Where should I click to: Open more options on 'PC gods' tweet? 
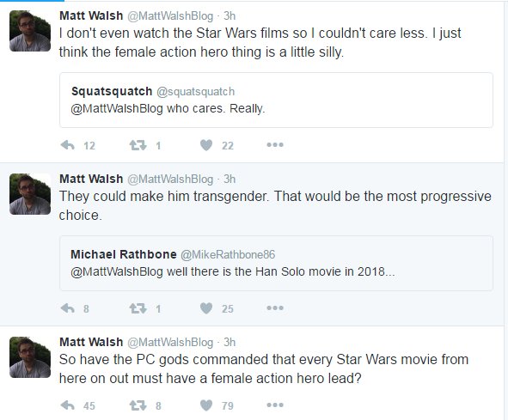click(x=275, y=405)
